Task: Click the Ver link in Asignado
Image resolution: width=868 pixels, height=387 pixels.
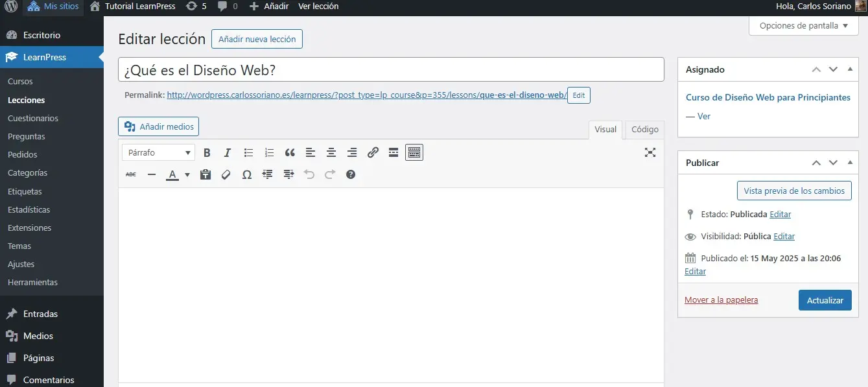Action: 704,116
